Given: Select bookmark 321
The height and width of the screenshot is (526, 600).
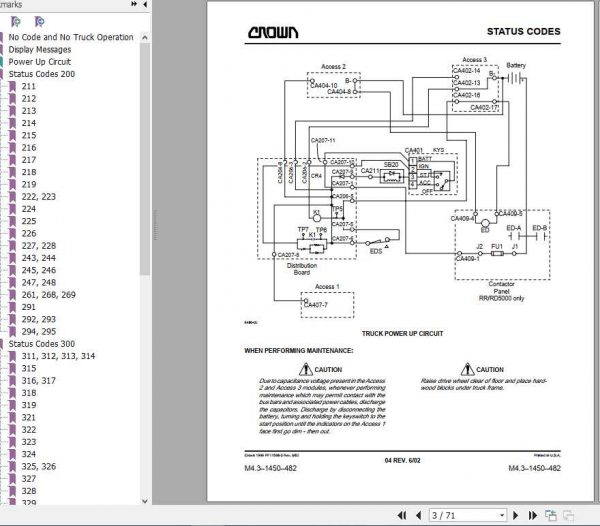Looking at the screenshot, I should tap(29, 417).
